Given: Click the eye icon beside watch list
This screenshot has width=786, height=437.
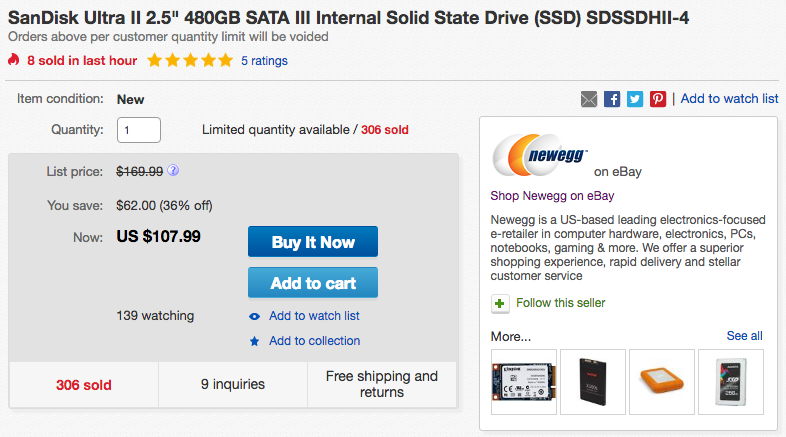Looking at the screenshot, I should click(255, 316).
